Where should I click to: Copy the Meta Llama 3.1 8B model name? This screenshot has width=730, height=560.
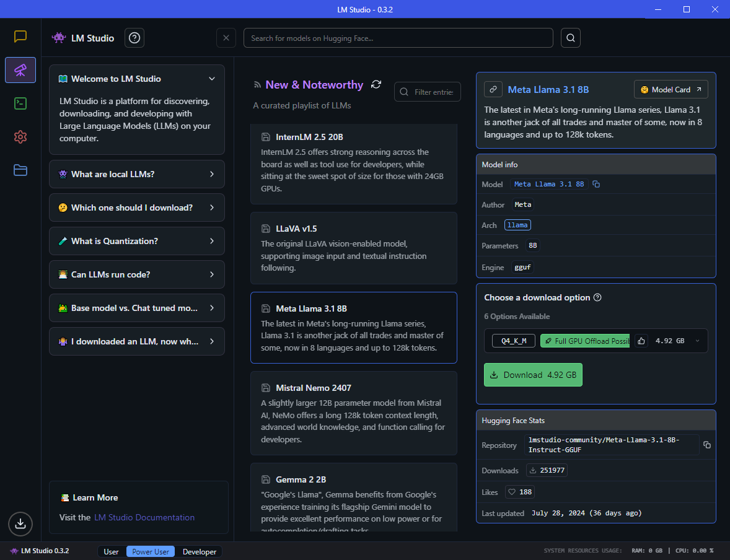click(x=596, y=185)
